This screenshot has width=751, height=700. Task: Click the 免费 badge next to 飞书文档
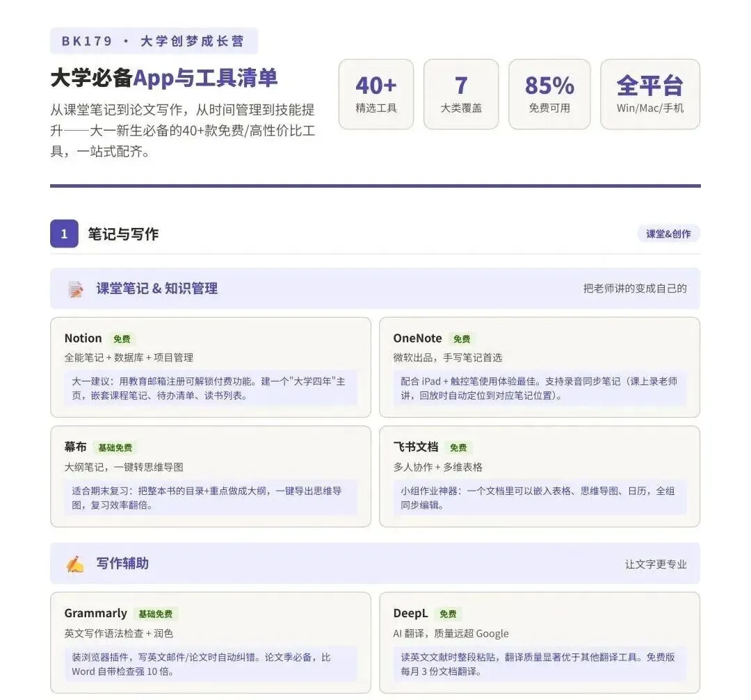pos(458,448)
